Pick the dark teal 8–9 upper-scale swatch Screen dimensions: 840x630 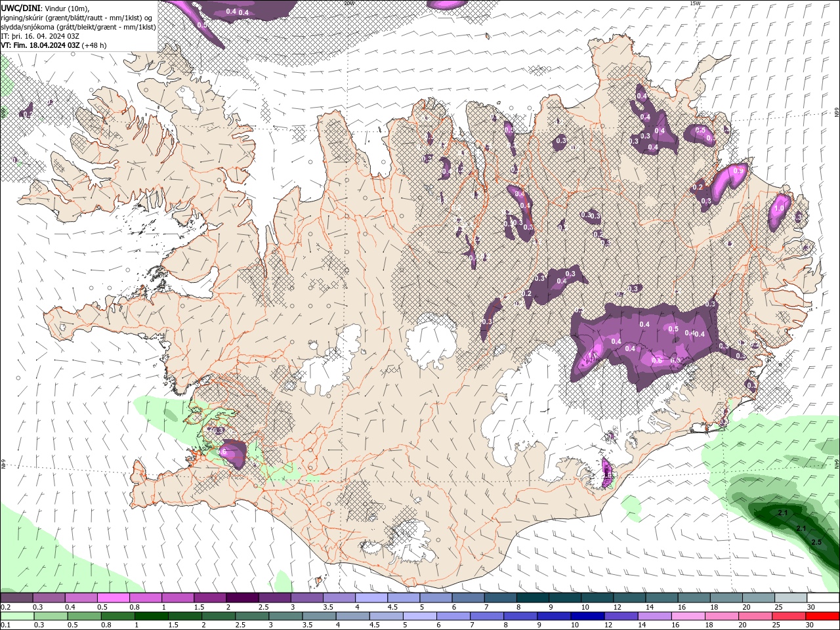tap(532, 597)
